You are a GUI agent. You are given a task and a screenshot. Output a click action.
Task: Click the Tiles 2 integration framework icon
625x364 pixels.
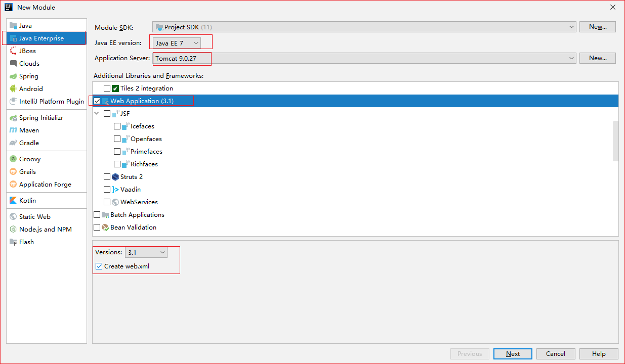(115, 88)
